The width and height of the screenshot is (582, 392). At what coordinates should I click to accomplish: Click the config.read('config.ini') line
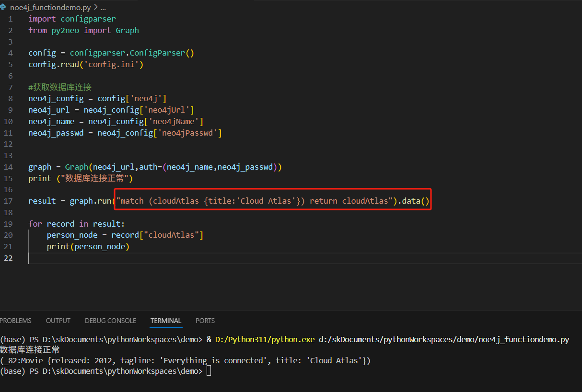pos(86,64)
